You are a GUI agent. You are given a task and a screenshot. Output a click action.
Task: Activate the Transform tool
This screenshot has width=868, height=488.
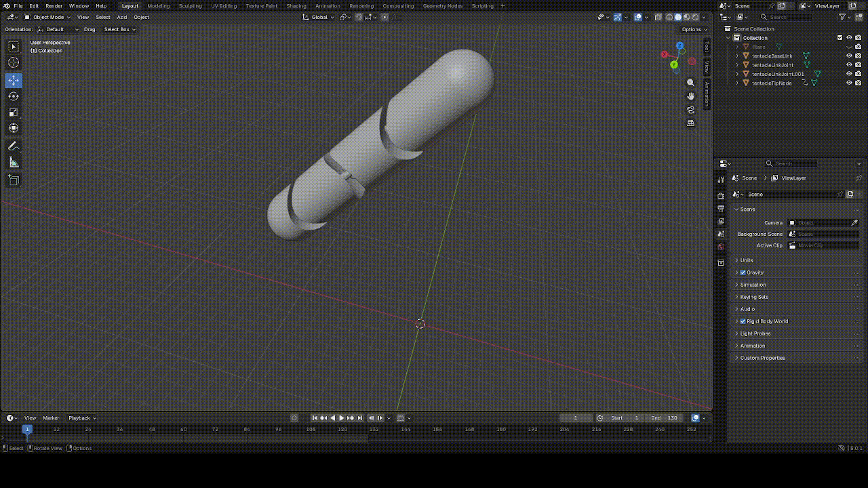pos(14,127)
